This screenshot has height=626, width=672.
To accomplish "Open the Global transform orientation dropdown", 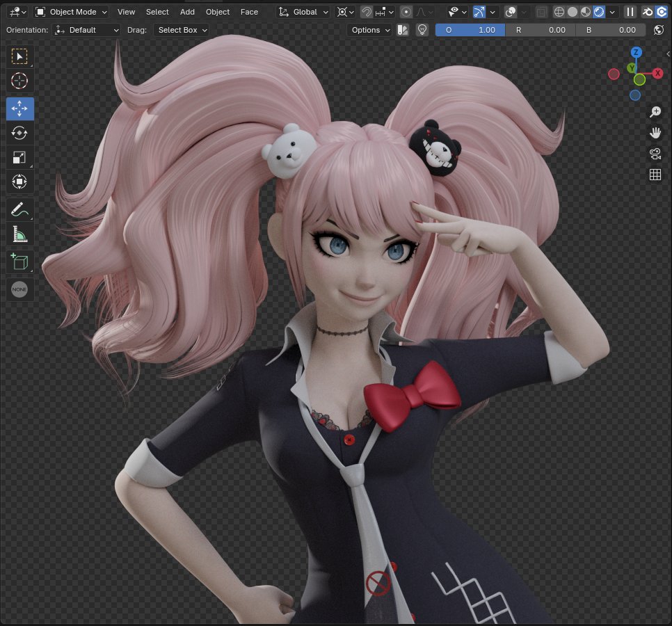I will click(x=303, y=12).
